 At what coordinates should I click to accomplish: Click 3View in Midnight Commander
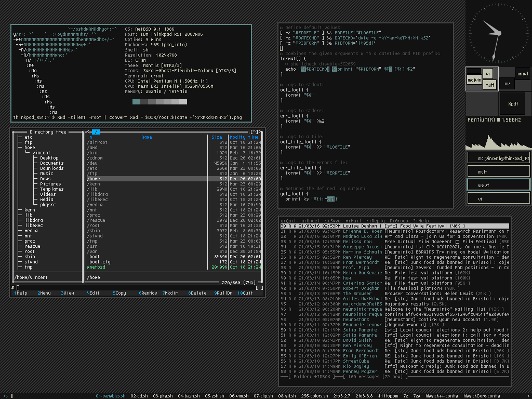pos(67,293)
